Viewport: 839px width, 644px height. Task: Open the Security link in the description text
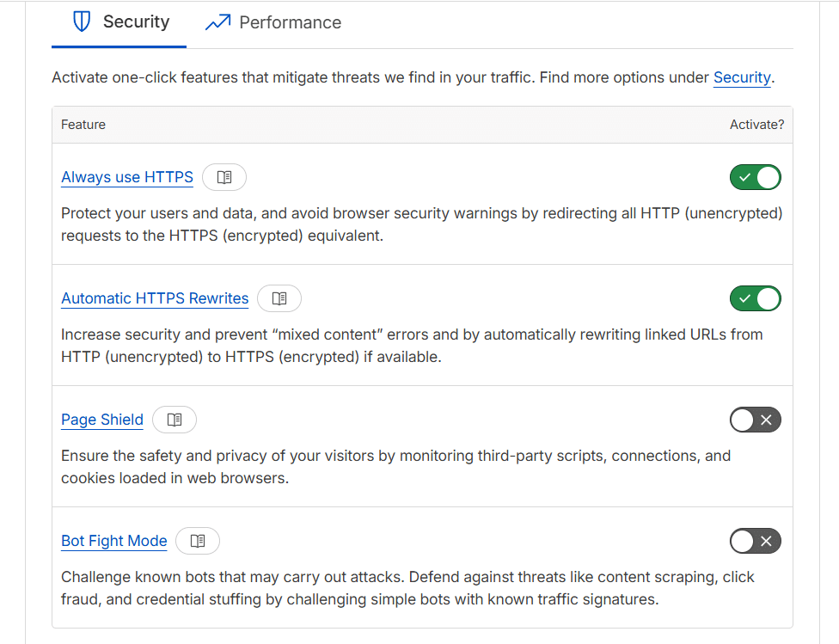(x=742, y=77)
